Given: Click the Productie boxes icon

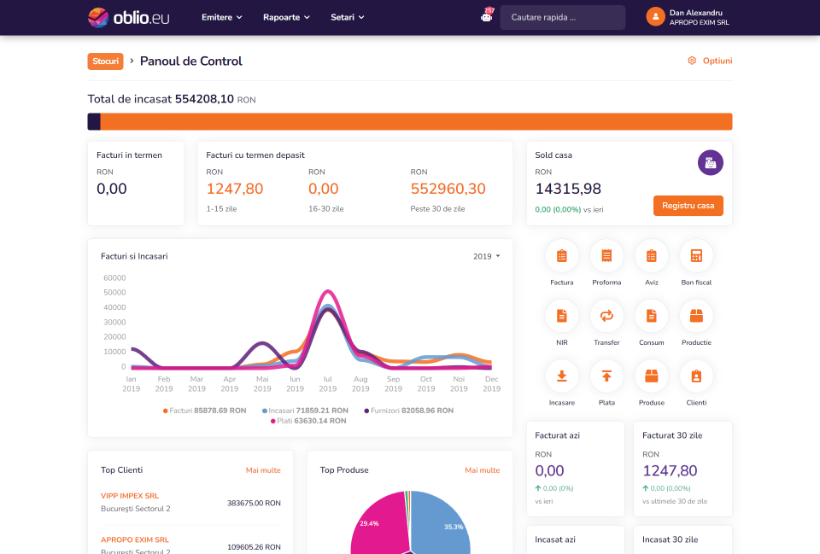Looking at the screenshot, I should (x=696, y=317).
